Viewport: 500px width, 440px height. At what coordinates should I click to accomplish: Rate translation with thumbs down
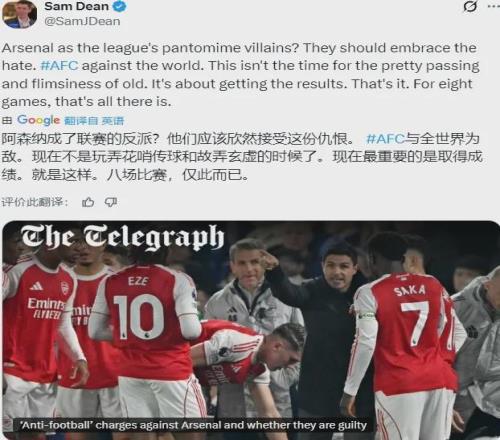[x=111, y=202]
